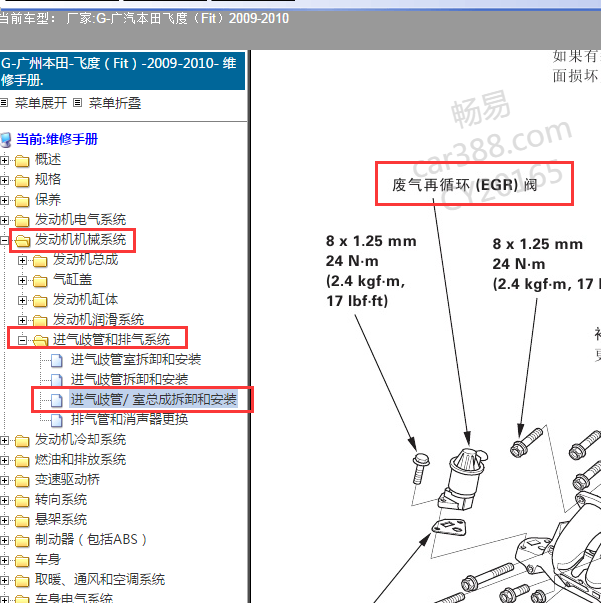Click the 变速驱动桥 folder icon
This screenshot has width=601, height=603.
coord(22,481)
